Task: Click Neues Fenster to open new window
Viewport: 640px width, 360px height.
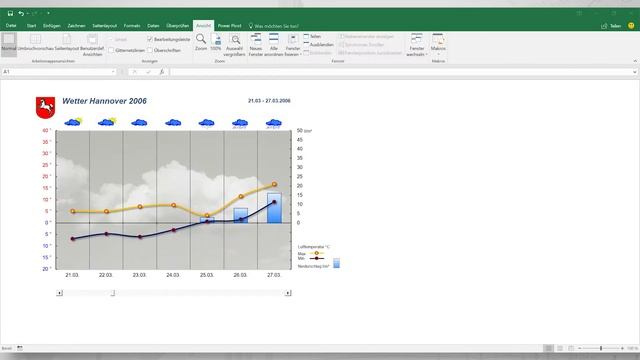Action: pos(256,45)
